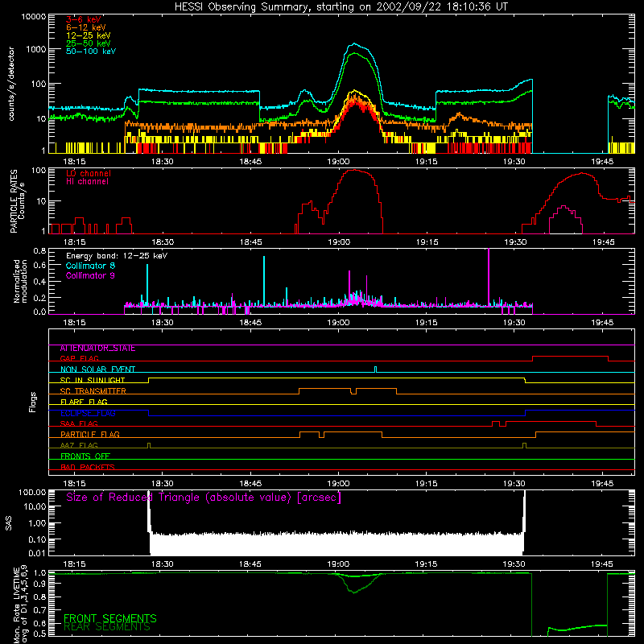Viewport: 644px width, 644px height.
Task: Click the SC_TRANSMITTER flag label
Action: [x=93, y=391]
